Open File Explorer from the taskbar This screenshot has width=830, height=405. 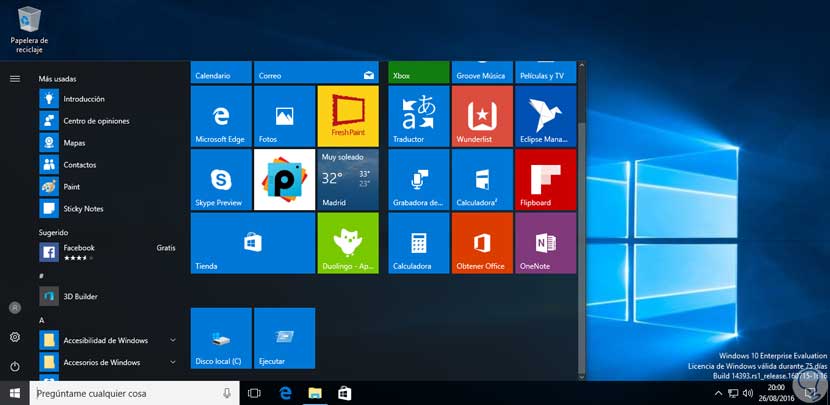(315, 393)
